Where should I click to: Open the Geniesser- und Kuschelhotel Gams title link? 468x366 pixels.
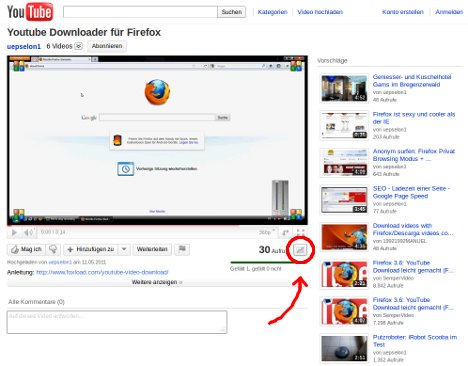pos(412,81)
